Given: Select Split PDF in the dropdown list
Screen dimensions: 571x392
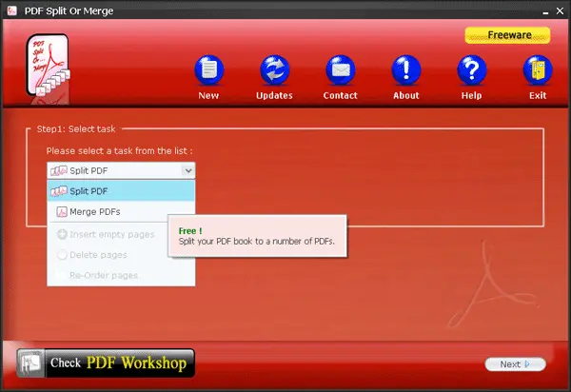Looking at the screenshot, I should click(121, 191).
